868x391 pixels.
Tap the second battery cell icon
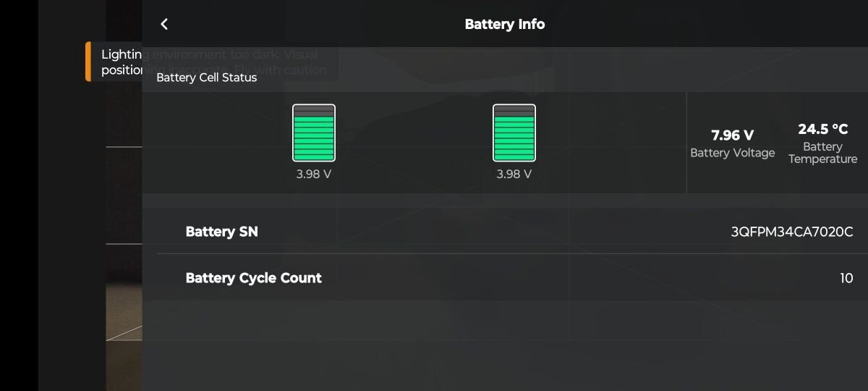point(514,133)
